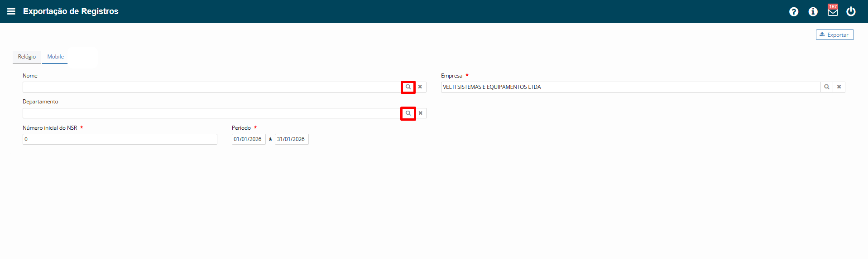Click the Exportação de Registros title
Screen dimensions: 868x259
[71, 11]
